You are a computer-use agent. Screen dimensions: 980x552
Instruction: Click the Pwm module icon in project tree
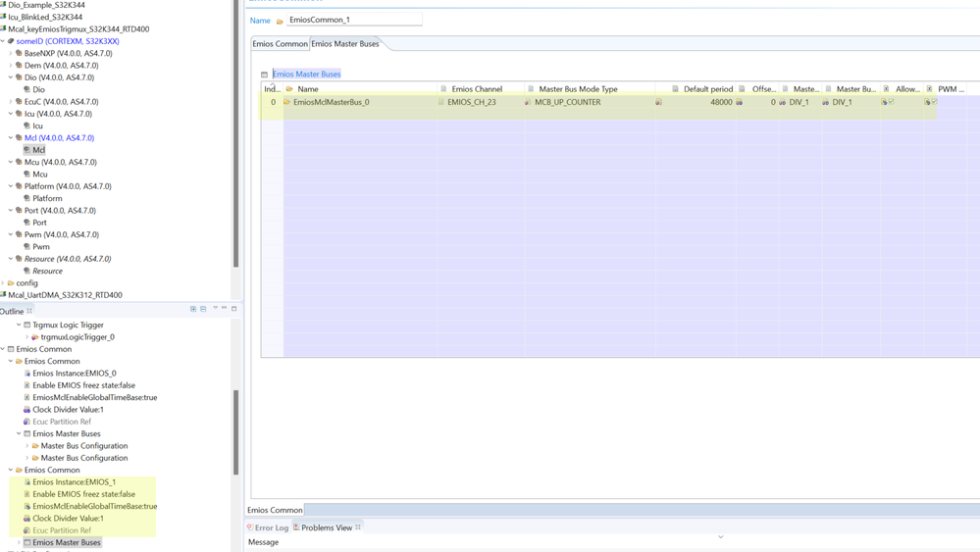coord(19,234)
